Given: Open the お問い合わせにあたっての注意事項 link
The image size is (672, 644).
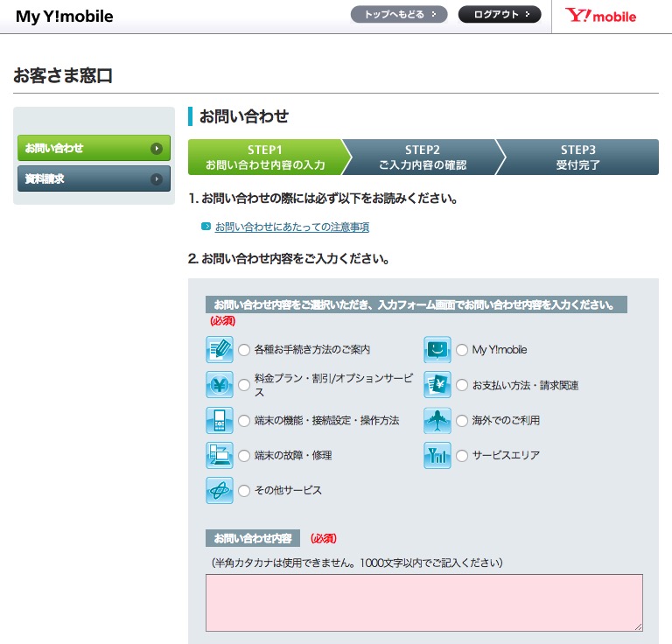Looking at the screenshot, I should pyautogui.click(x=291, y=227).
